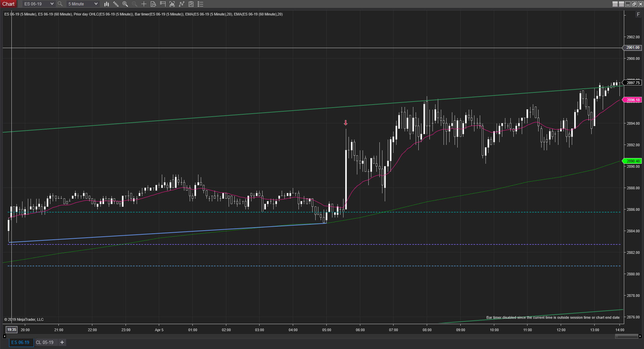Click the 2902.00 price axis label
Image resolution: width=644 pixels, height=349 pixels.
tap(633, 37)
